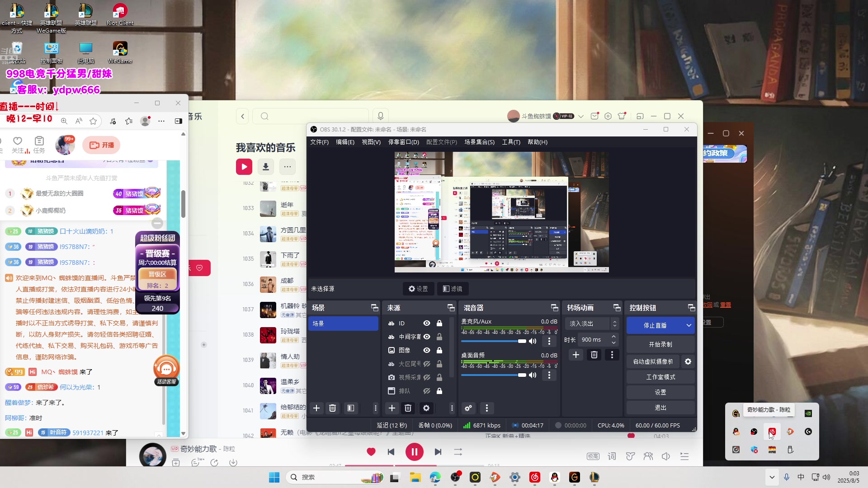
Task: Open the Windows Start menu
Action: [x=274, y=477]
